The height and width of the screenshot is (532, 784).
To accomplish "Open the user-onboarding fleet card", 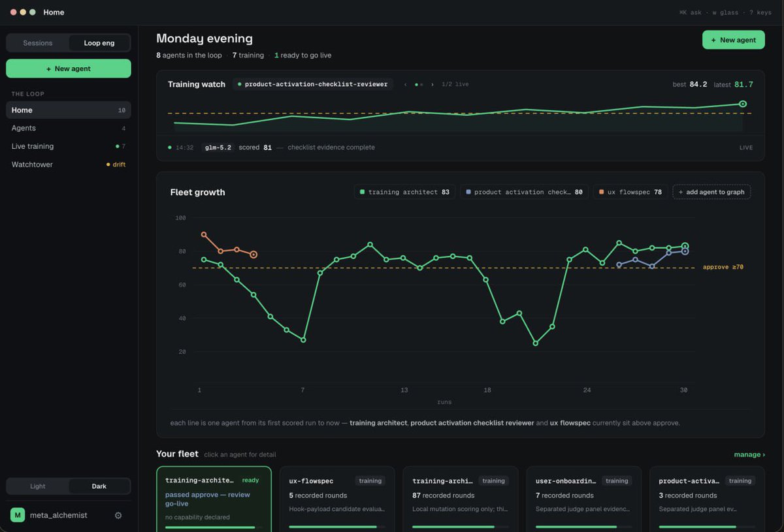I will (584, 499).
